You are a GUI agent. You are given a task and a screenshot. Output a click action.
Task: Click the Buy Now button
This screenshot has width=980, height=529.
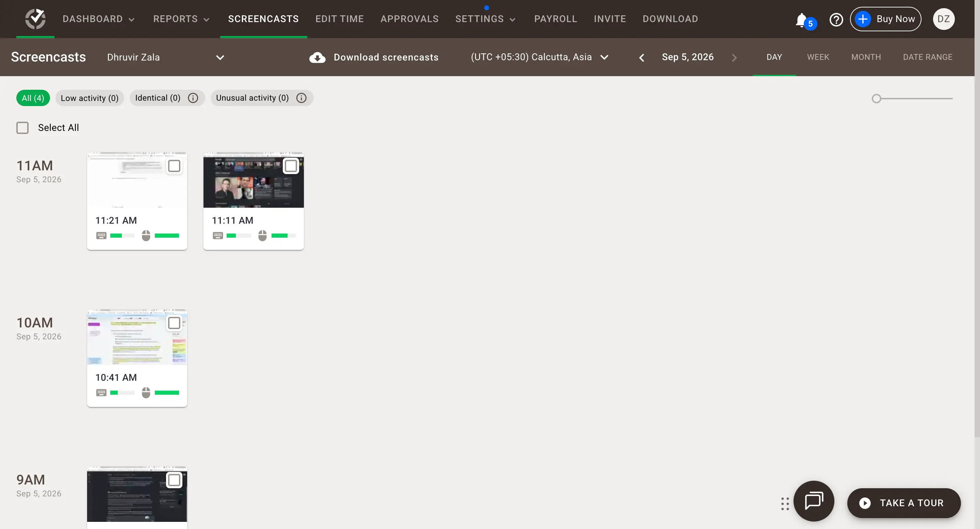click(x=886, y=19)
